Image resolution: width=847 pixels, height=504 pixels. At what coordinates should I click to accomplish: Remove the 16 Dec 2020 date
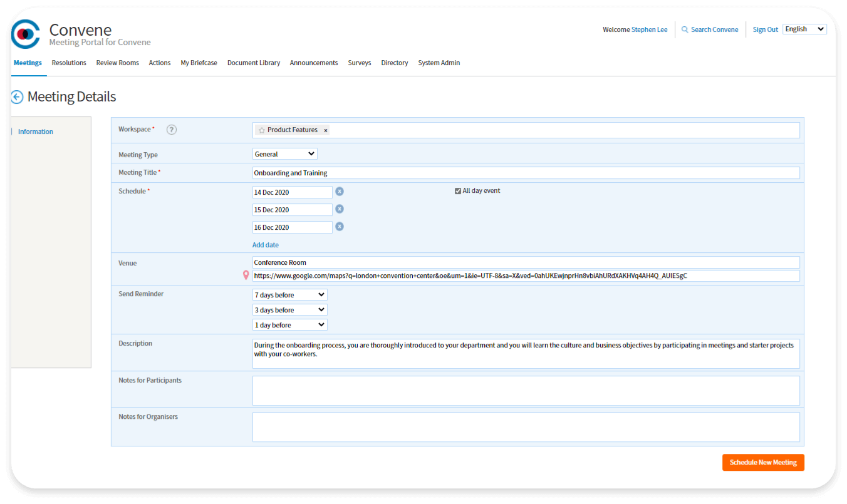click(340, 227)
